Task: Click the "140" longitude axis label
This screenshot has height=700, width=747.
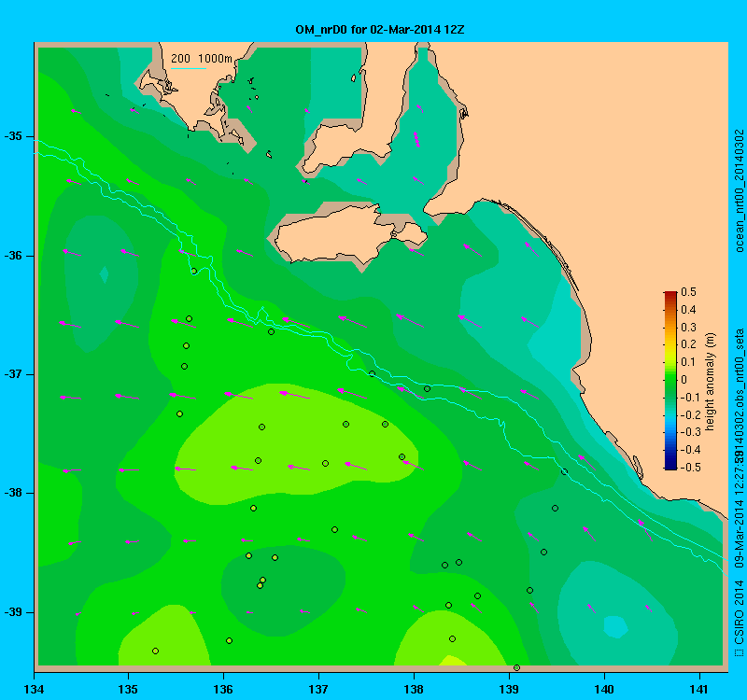Action: [x=604, y=689]
